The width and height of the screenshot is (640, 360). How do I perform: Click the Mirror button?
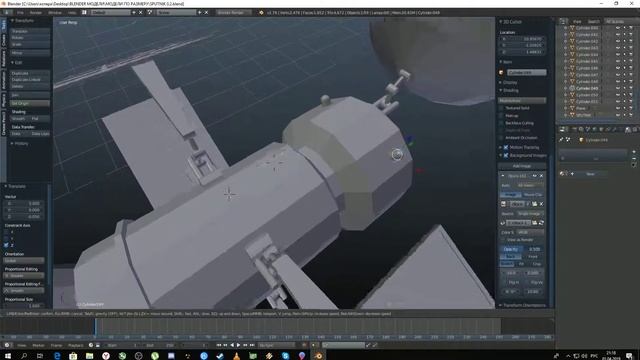click(29, 53)
